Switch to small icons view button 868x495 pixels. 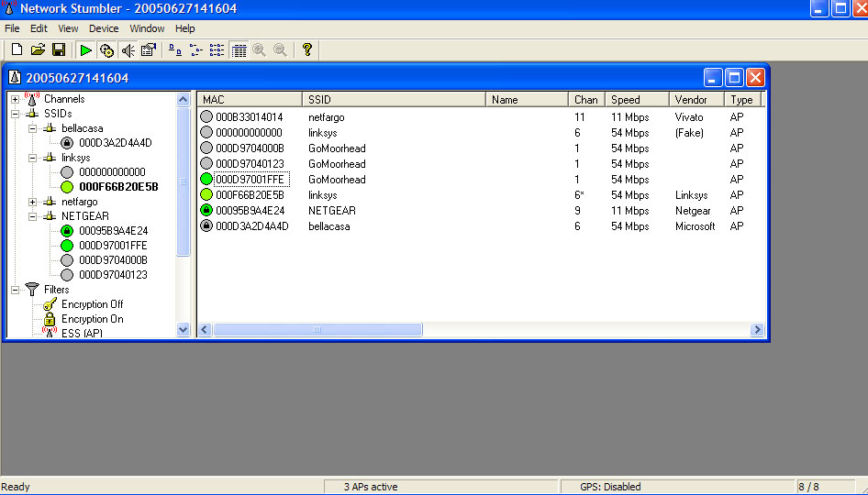196,50
